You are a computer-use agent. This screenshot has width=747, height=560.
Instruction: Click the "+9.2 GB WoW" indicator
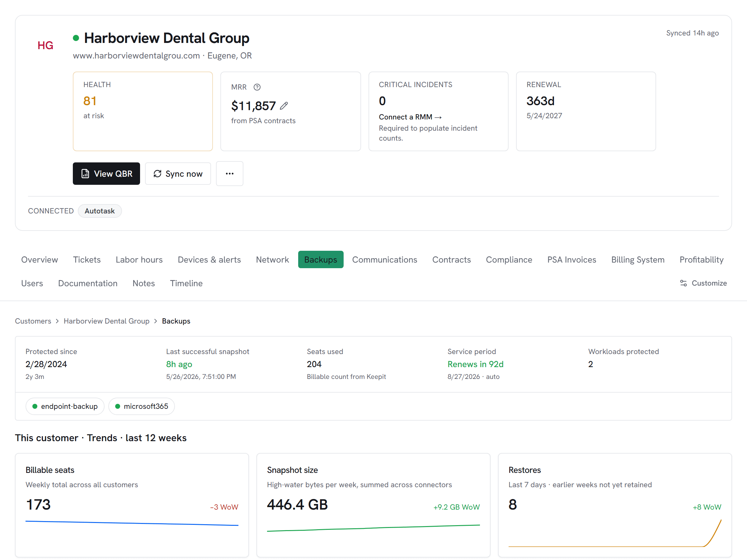[x=457, y=507]
